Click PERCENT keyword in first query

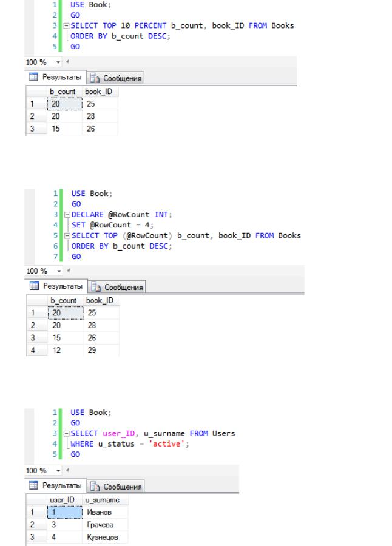point(150,25)
